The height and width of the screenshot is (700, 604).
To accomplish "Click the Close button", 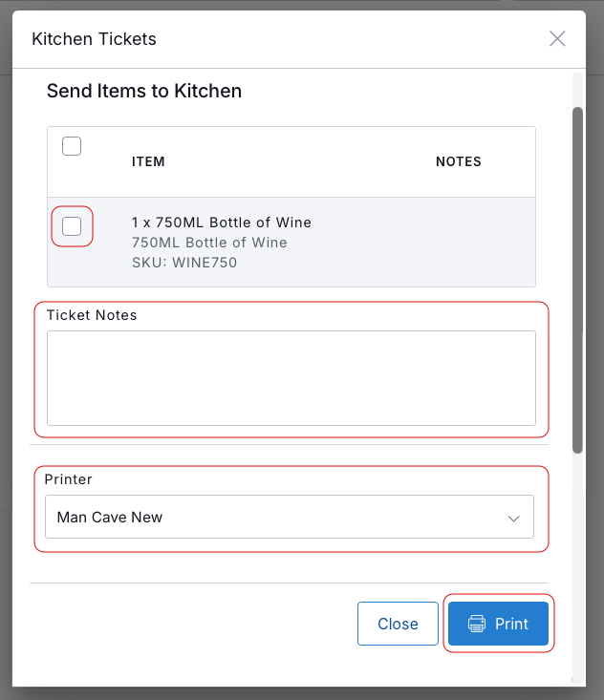I will (x=398, y=624).
